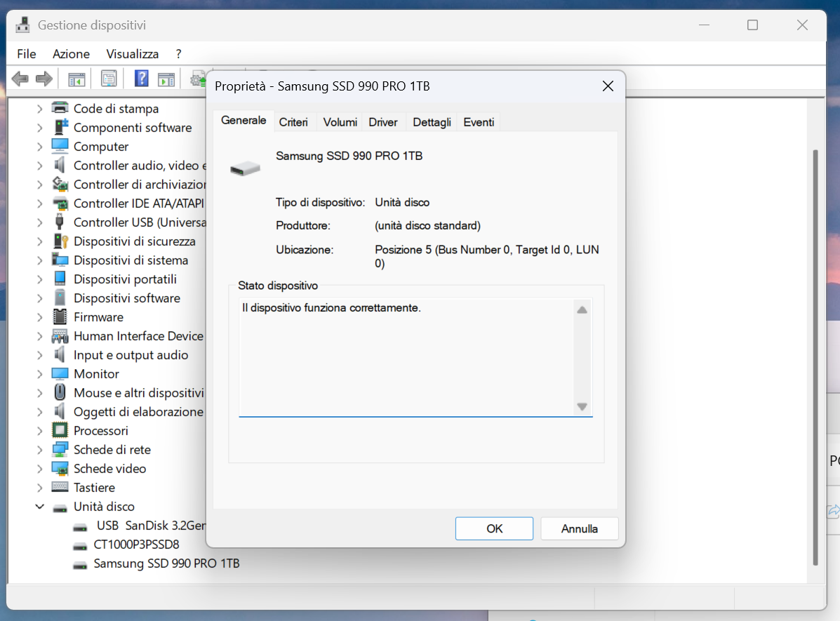Confirm with the OK button
The image size is (840, 621).
coord(494,528)
